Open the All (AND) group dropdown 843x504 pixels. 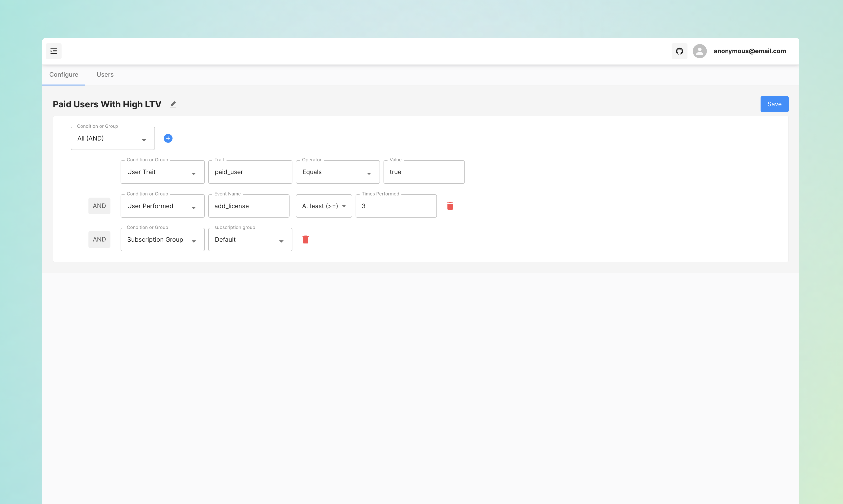tap(113, 139)
